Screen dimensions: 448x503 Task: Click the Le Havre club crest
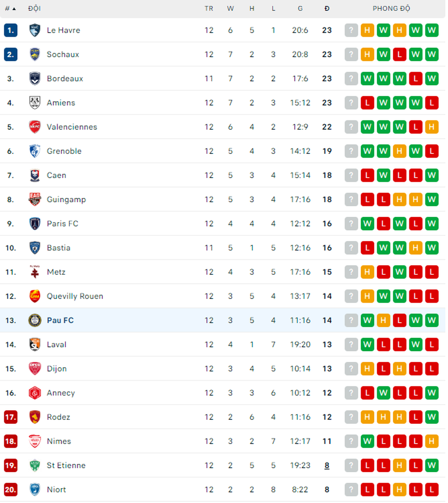[x=35, y=30]
